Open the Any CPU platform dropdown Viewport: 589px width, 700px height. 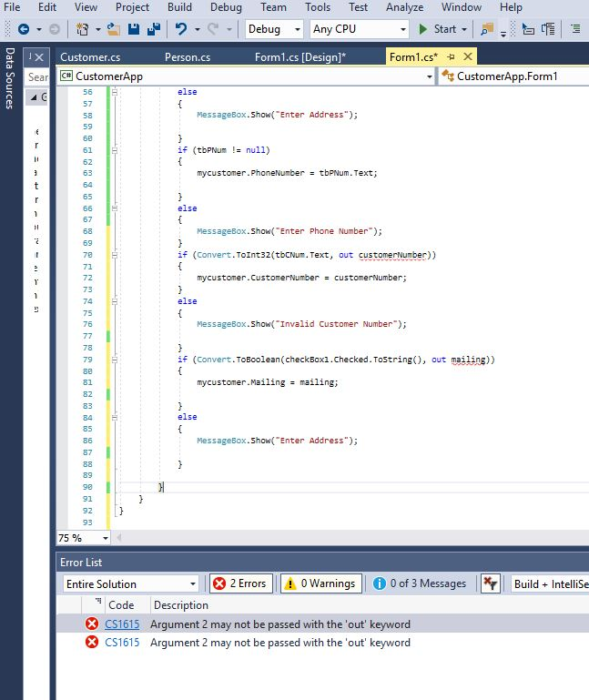tap(360, 29)
